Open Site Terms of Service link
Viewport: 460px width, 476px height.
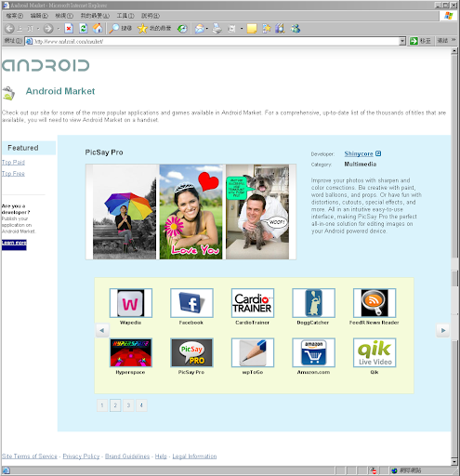tap(30, 456)
